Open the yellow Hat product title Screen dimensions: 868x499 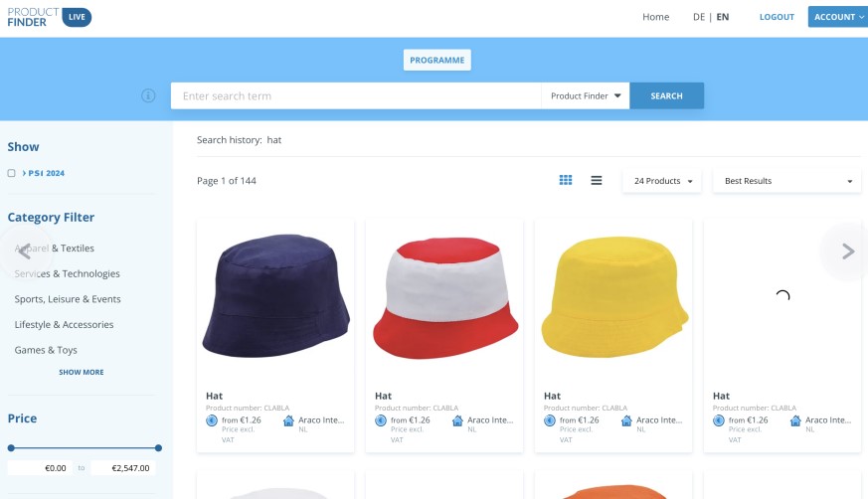pos(552,396)
